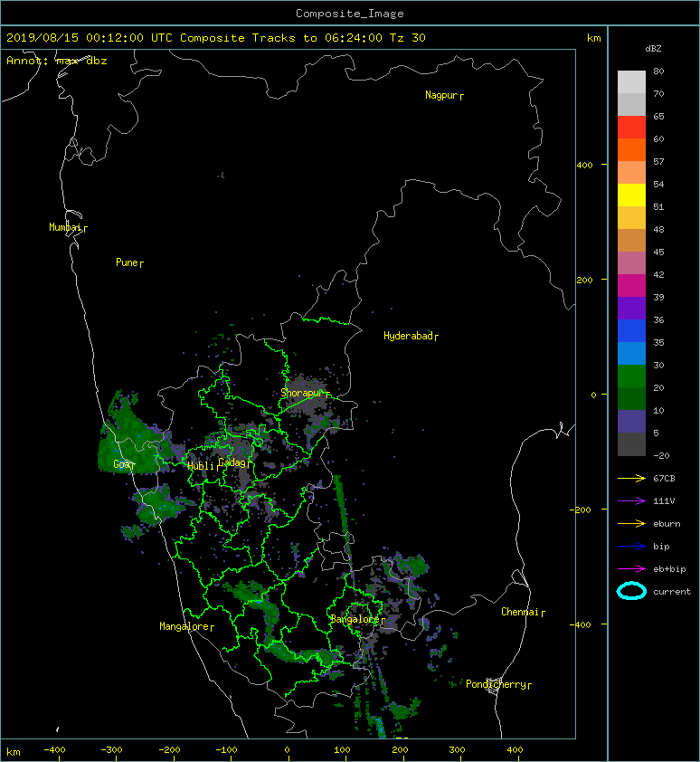Click the Mangalore city label
Screen dimensions: 700x762
(184, 626)
